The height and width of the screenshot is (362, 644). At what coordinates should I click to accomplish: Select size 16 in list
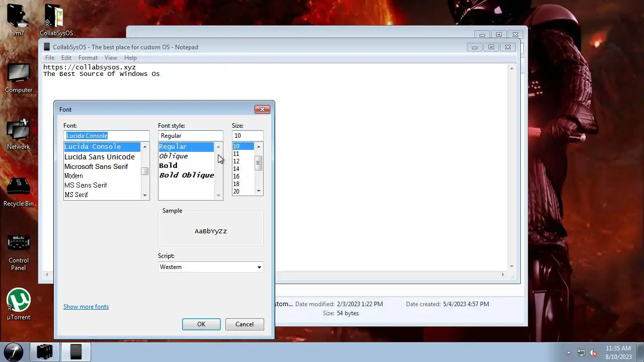pyautogui.click(x=243, y=176)
